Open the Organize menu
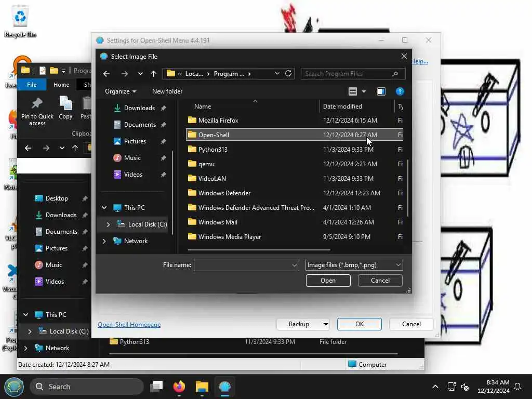Viewport: 532px width, 399px height. pos(121,91)
